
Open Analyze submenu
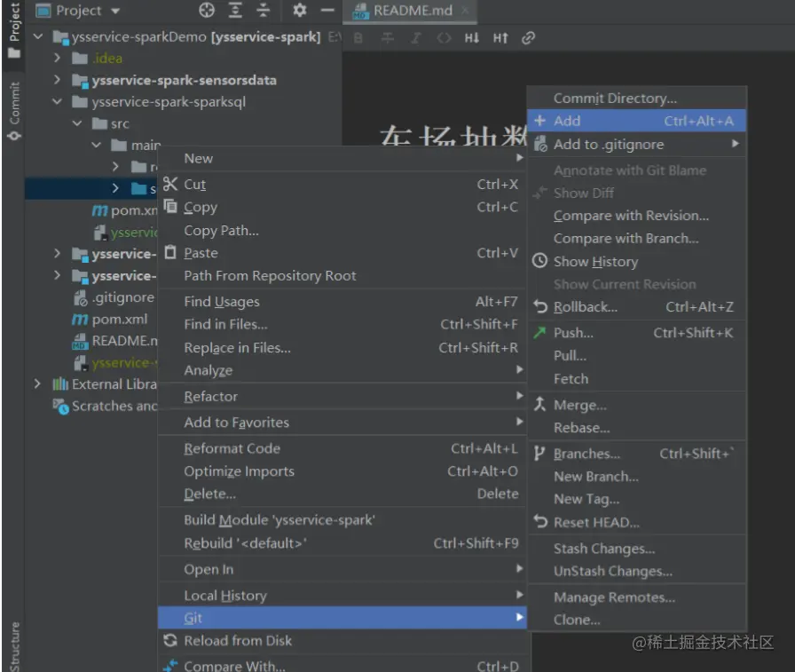click(342, 370)
